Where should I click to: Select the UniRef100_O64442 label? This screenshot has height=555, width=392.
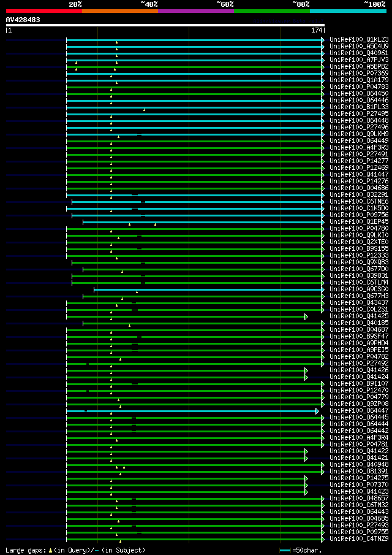coord(359,431)
